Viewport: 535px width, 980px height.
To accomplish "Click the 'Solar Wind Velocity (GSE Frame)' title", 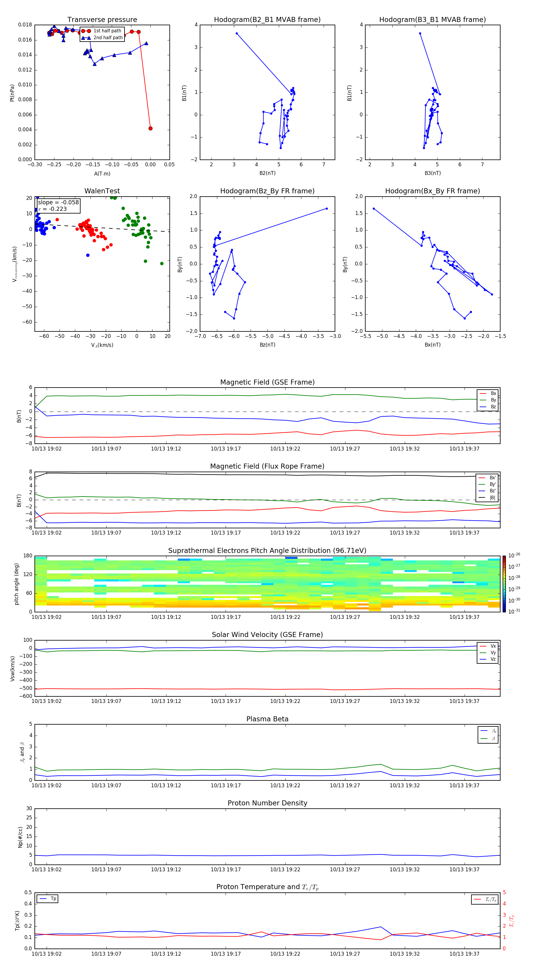I will pos(267,635).
